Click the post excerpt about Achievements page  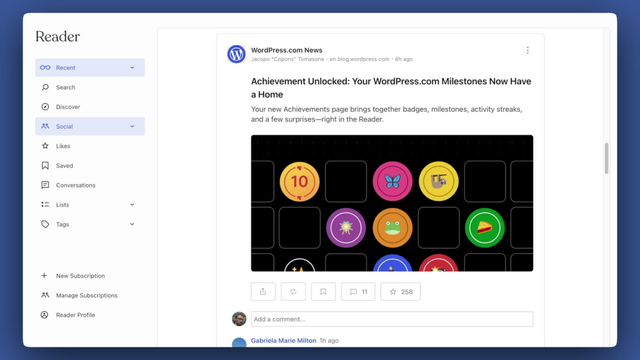(387, 114)
